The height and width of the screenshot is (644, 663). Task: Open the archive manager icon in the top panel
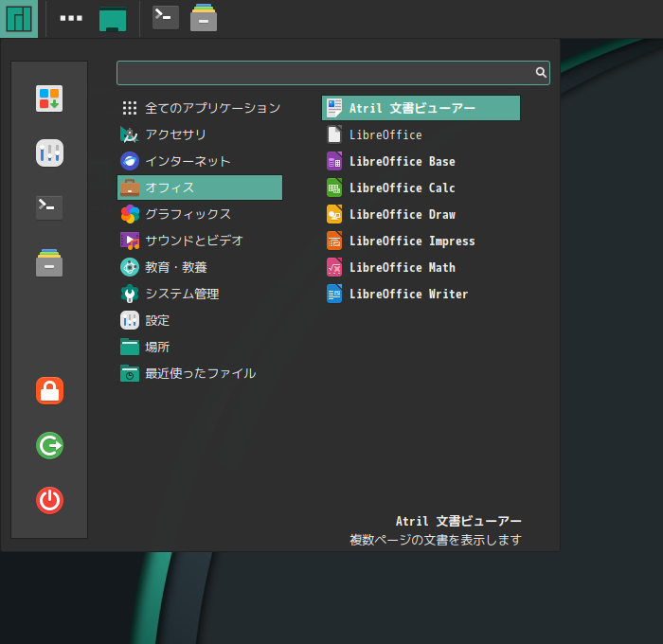coord(204,18)
